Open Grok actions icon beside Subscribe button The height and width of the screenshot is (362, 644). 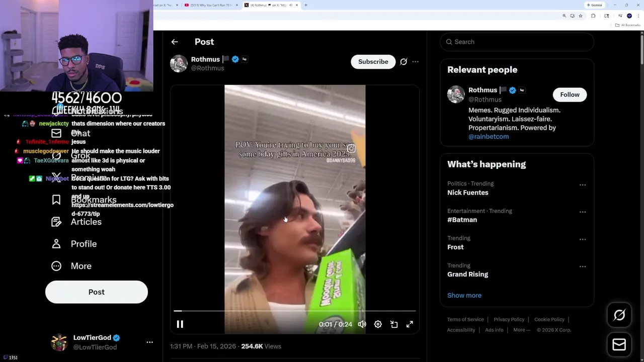404,62
